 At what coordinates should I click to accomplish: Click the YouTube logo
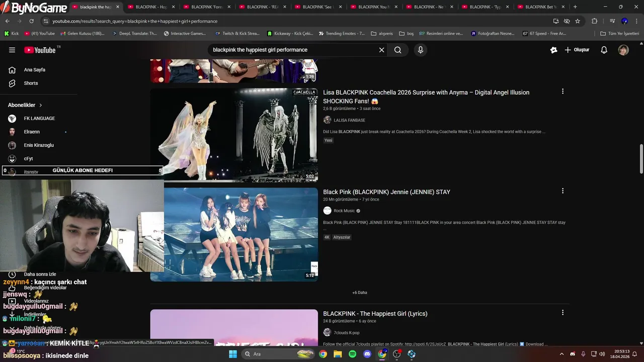(x=40, y=50)
